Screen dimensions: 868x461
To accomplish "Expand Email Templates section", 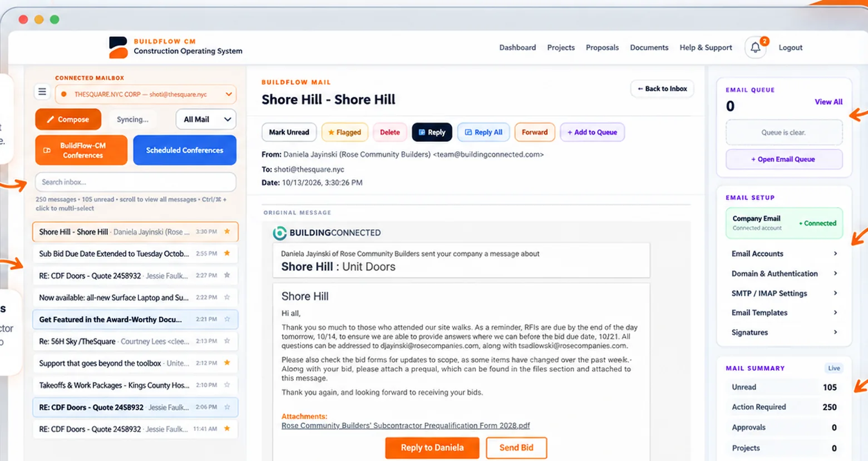I will tap(783, 312).
